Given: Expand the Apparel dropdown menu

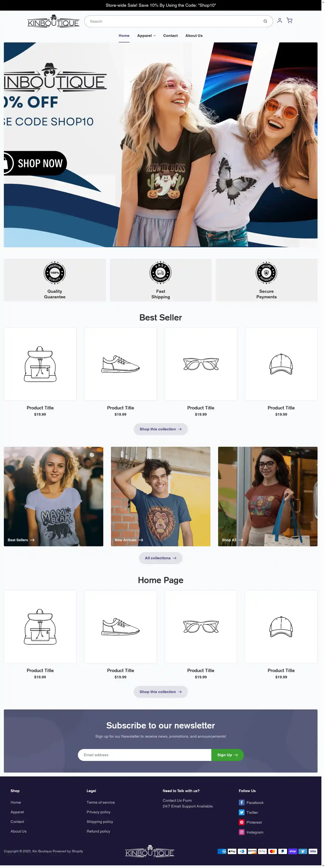Looking at the screenshot, I should tap(146, 35).
